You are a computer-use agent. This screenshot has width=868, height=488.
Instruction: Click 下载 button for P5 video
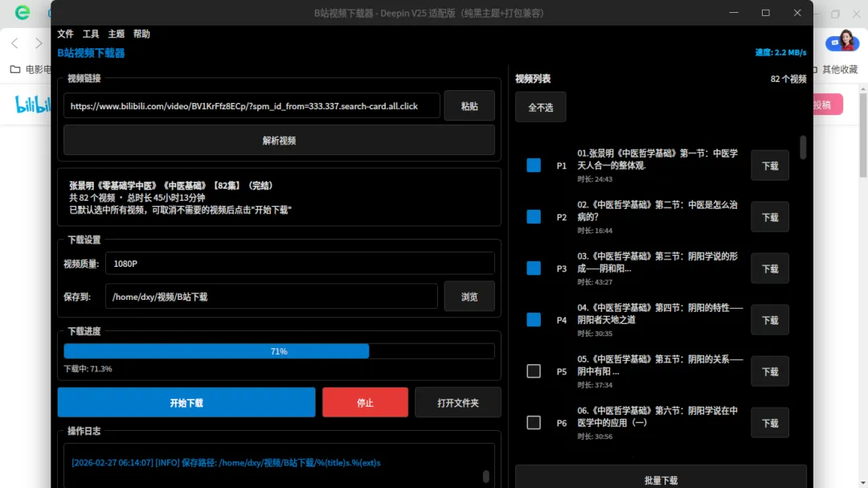pos(770,371)
